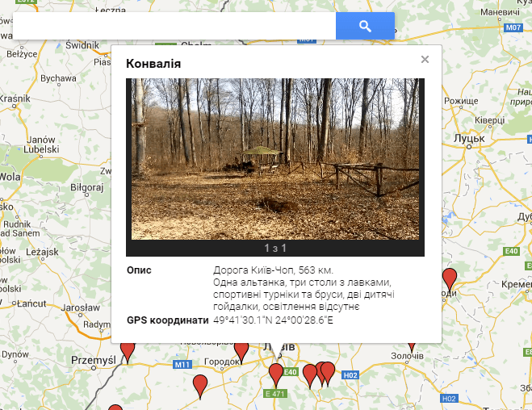532x410 pixels.
Task: Select the partially hidden marker above Золочів
Action: tap(412, 347)
